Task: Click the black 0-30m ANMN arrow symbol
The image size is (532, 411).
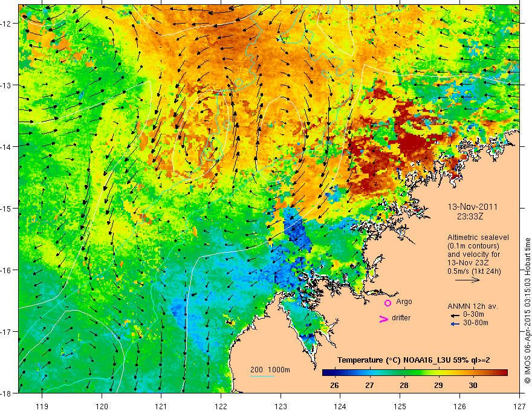Action: point(455,316)
